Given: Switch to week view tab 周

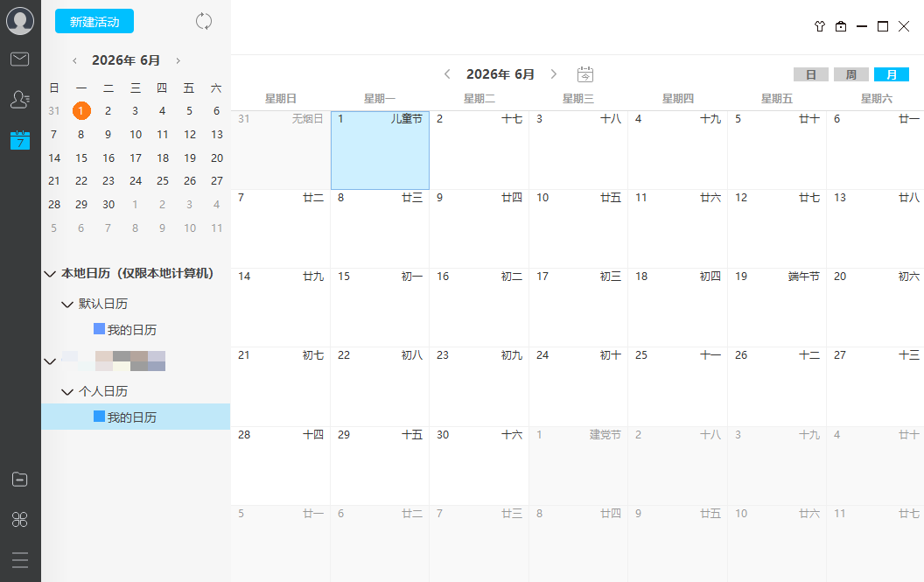Looking at the screenshot, I should pyautogui.click(x=850, y=74).
